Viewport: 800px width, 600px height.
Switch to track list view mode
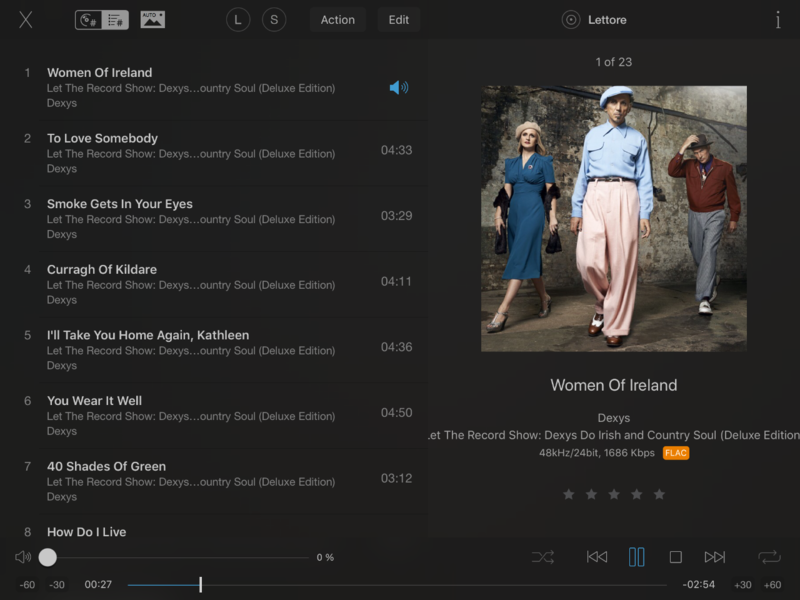click(116, 20)
